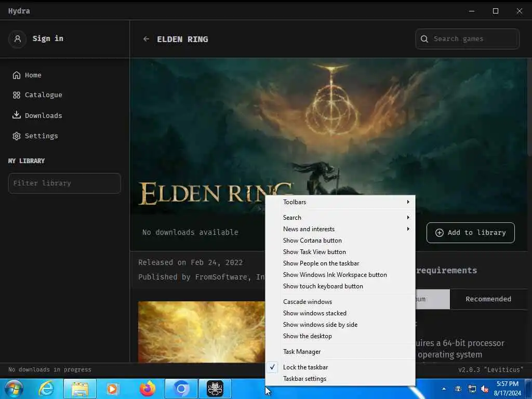532x399 pixels.
Task: Launch Firefox from the taskbar
Action: (148, 389)
